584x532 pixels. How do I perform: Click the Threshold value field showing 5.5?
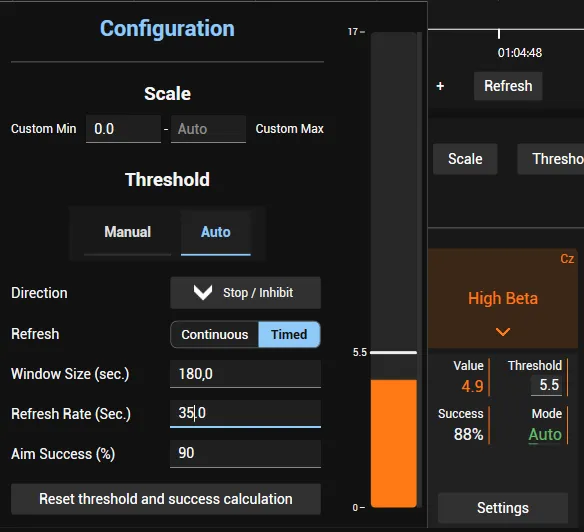coord(546,385)
